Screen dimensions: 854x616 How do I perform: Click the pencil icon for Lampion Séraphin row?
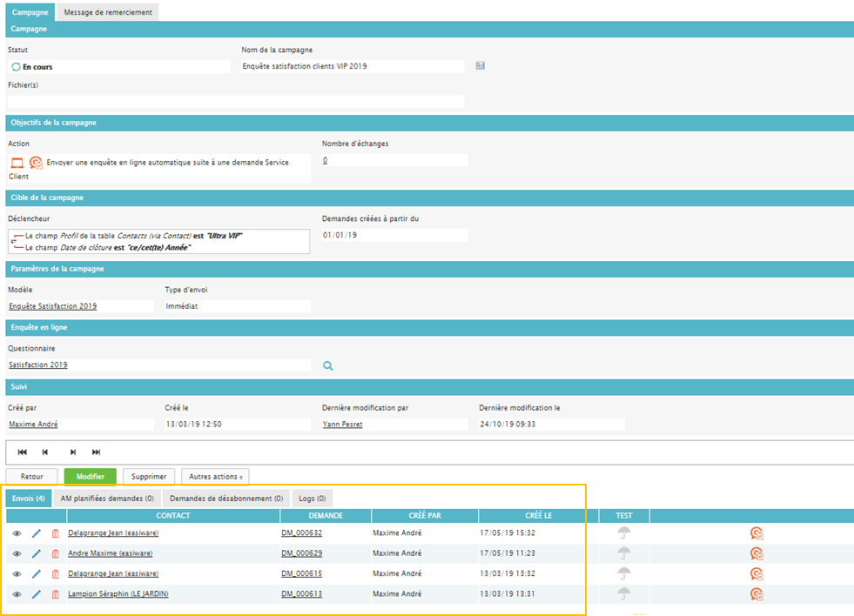pyautogui.click(x=37, y=594)
